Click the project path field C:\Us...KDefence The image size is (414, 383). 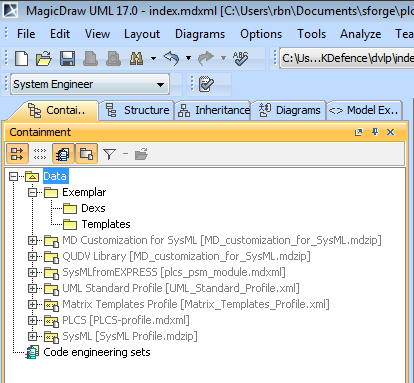click(x=347, y=58)
